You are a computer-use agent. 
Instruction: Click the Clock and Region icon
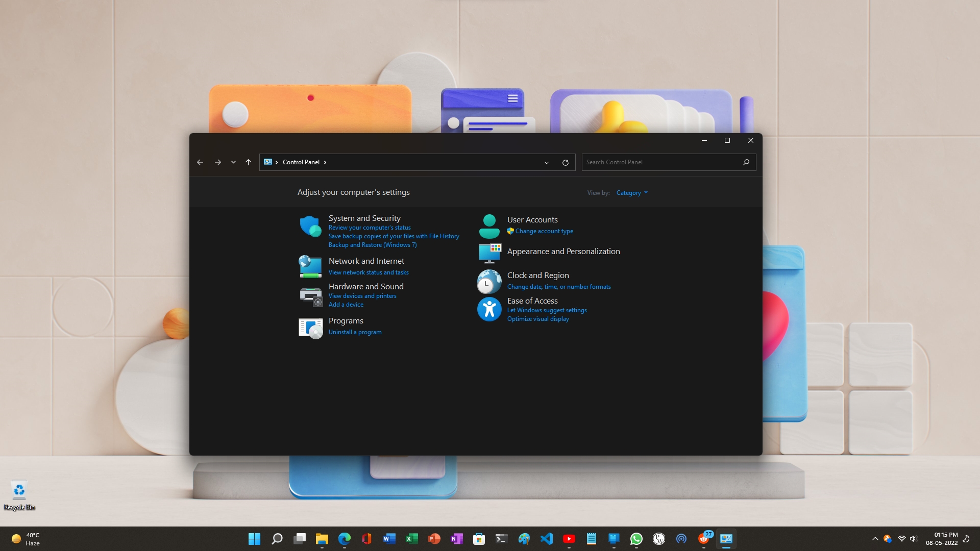point(489,281)
